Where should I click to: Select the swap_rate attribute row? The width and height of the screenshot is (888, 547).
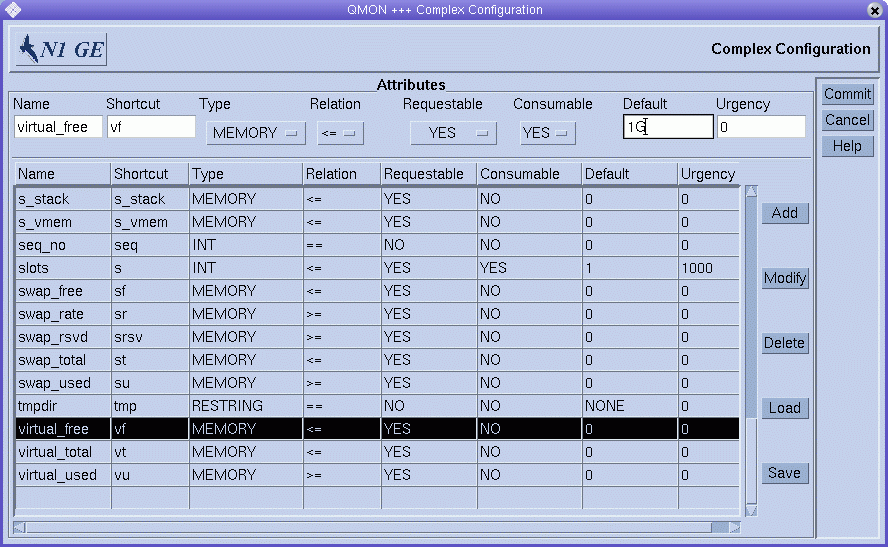coord(377,314)
